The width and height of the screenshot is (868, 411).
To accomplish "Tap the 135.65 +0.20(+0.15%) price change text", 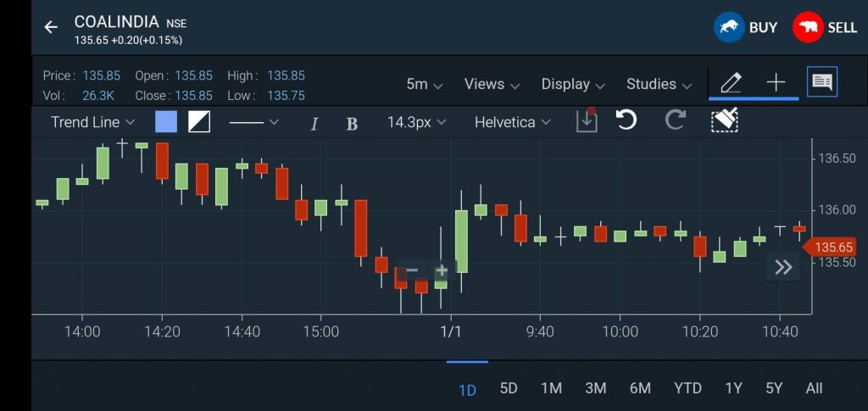I will point(129,41).
